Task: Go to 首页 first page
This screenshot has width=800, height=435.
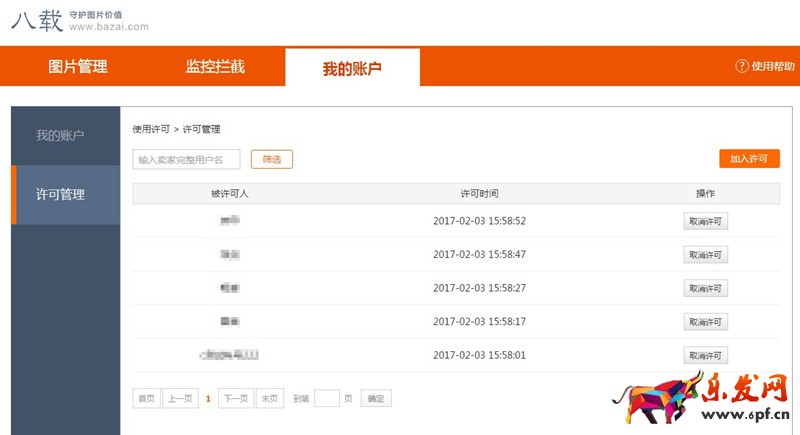Action: tap(146, 398)
